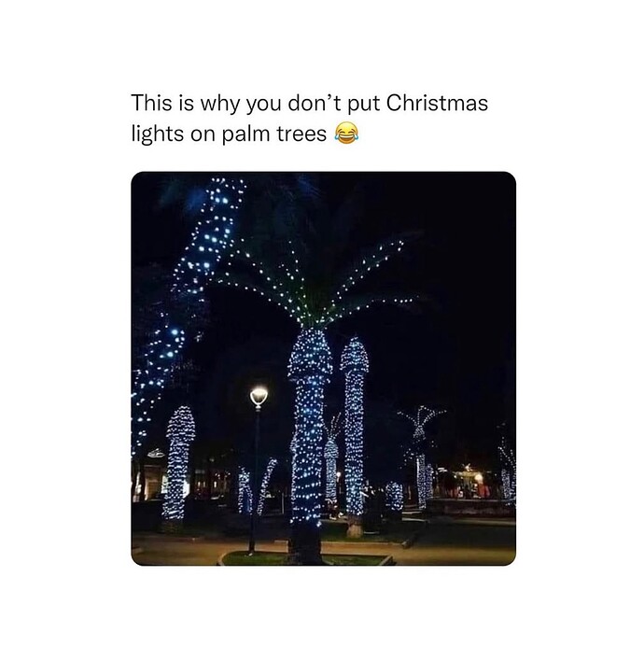Click the "lights on palm trees" text line

pyautogui.click(x=229, y=134)
